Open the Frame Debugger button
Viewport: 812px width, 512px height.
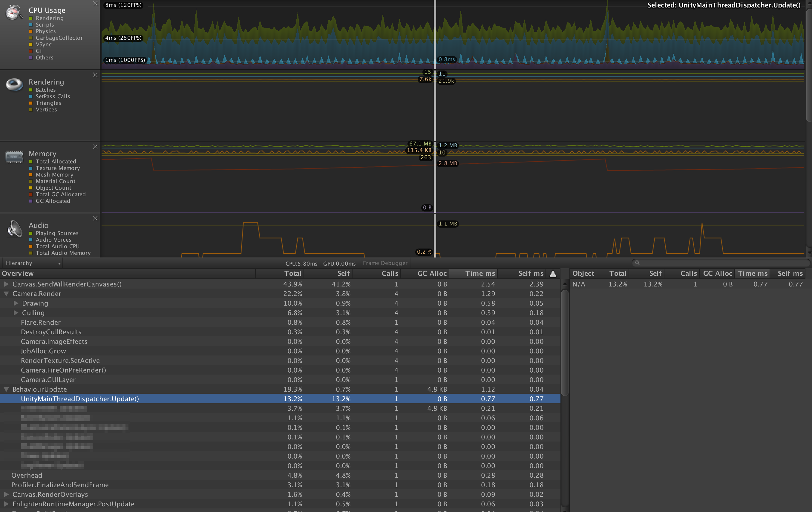(385, 263)
